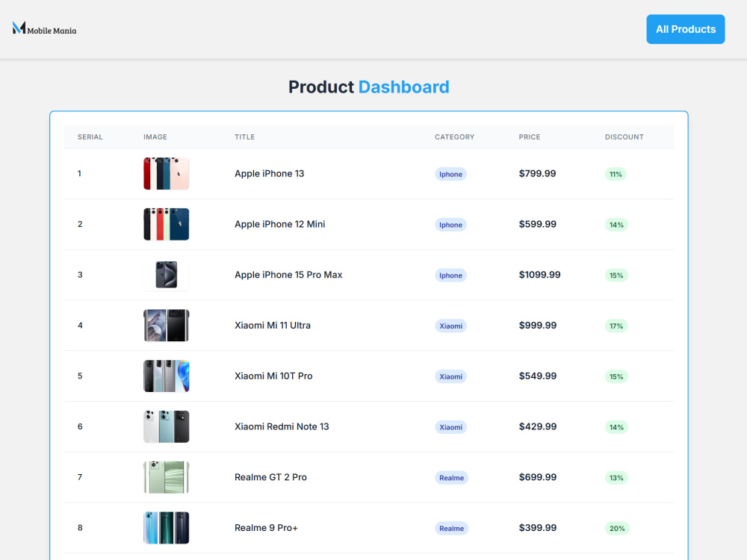The height and width of the screenshot is (560, 747).
Task: Select the title Apple iPhone 12 Mini
Action: coord(279,224)
